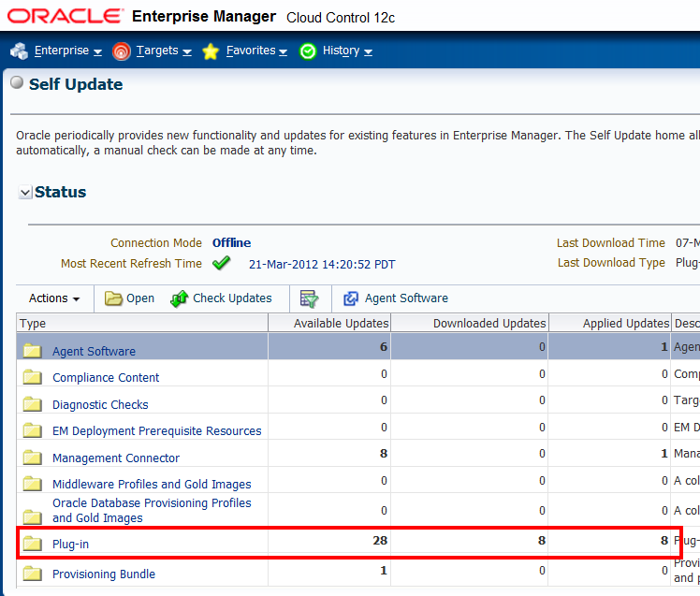700x596 pixels.
Task: Click the Open folder icon in toolbar
Action: coord(113,298)
